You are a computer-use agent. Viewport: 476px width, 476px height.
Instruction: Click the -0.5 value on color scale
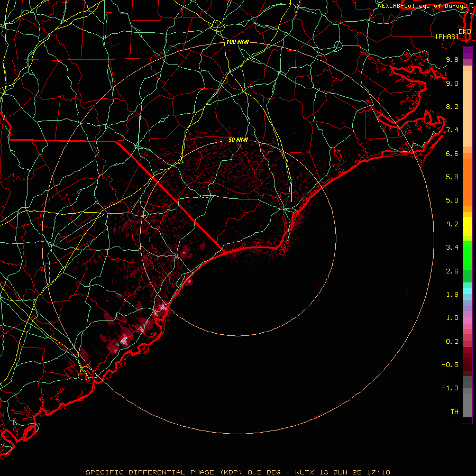point(450,365)
